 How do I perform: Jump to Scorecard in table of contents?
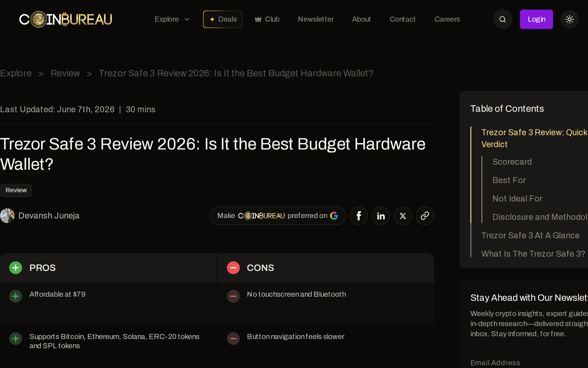click(x=512, y=162)
